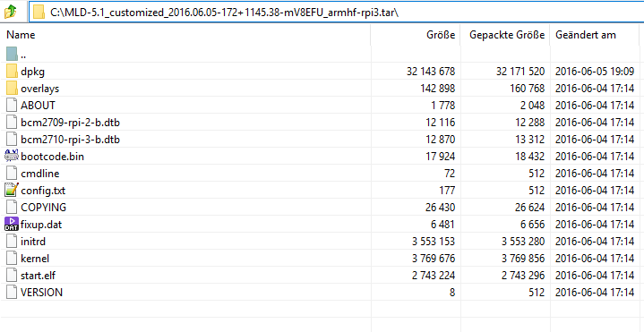Select the bcm2710-rpi-3-b.dtb file
Screen dimensions: 644x332
coord(70,139)
